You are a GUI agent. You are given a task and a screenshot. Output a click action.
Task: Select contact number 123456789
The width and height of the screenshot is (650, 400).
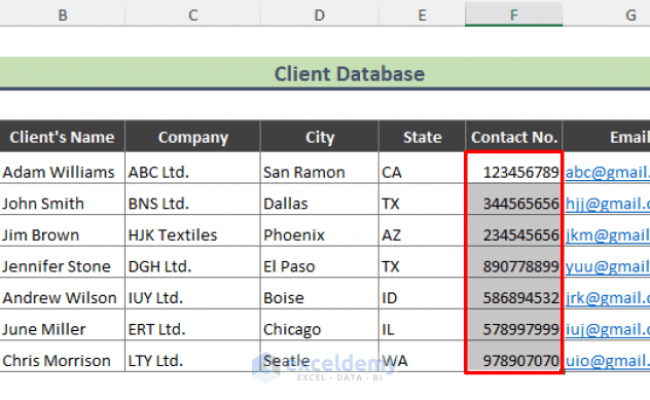coord(514,168)
